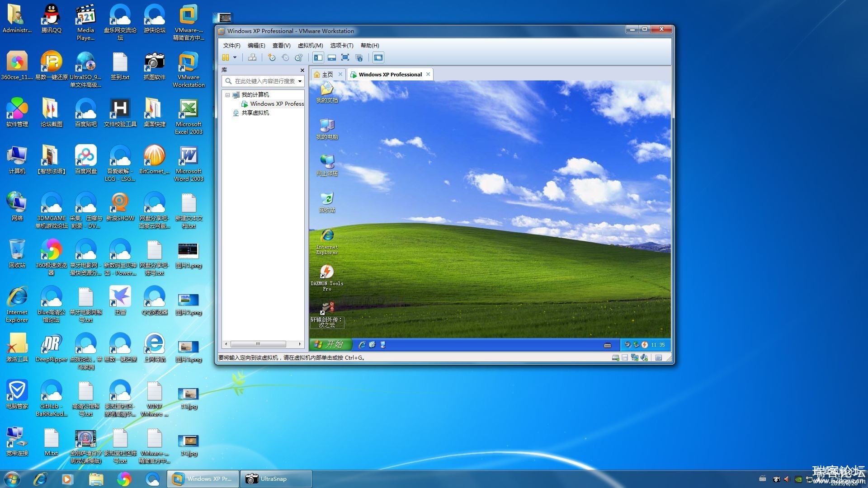This screenshot has width=868, height=488.
Task: Open 我的文档 icon in XP desktop
Action: 327,93
